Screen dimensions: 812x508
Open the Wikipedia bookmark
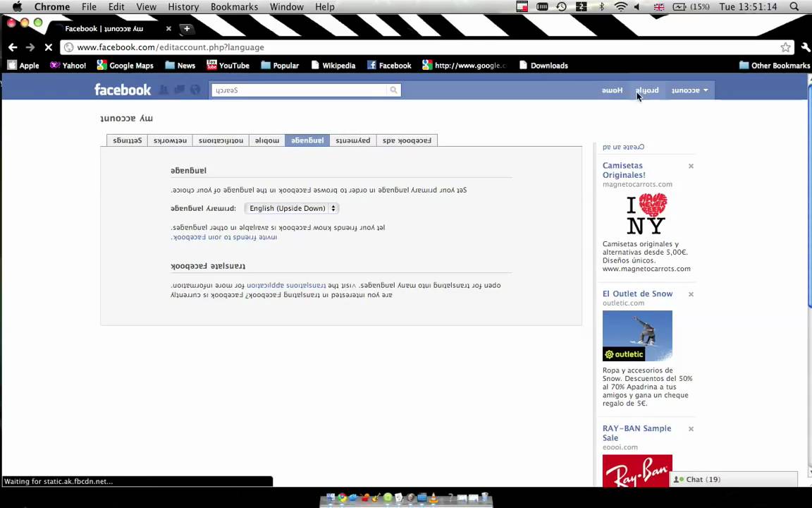click(x=333, y=66)
